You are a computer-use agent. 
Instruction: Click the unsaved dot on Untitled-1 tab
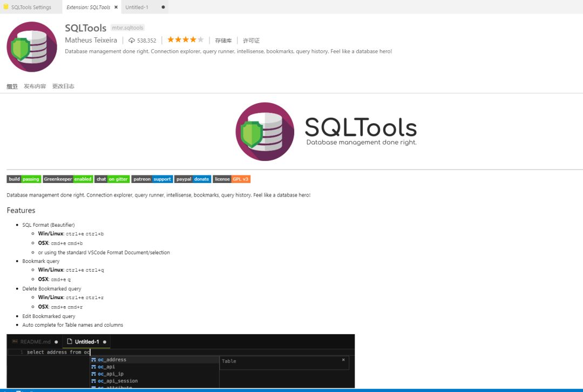[163, 7]
